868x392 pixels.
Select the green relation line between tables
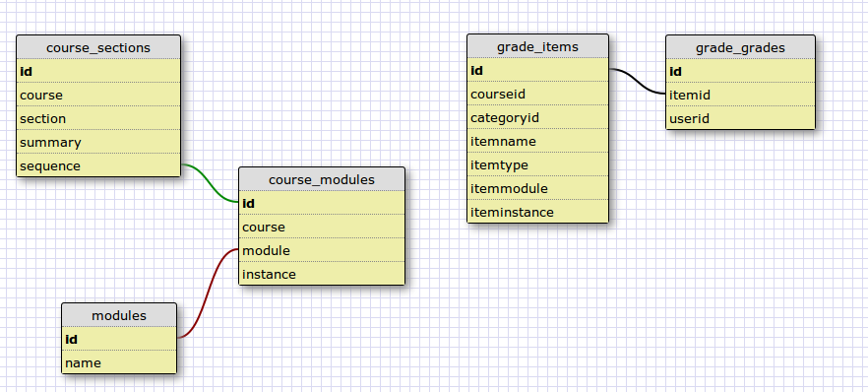[210, 184]
